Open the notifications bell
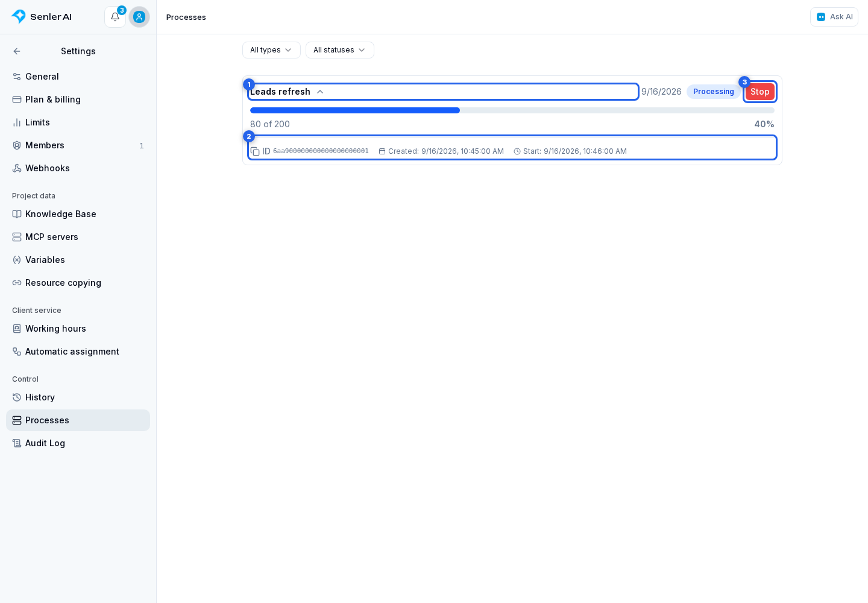868x603 pixels. click(x=115, y=17)
